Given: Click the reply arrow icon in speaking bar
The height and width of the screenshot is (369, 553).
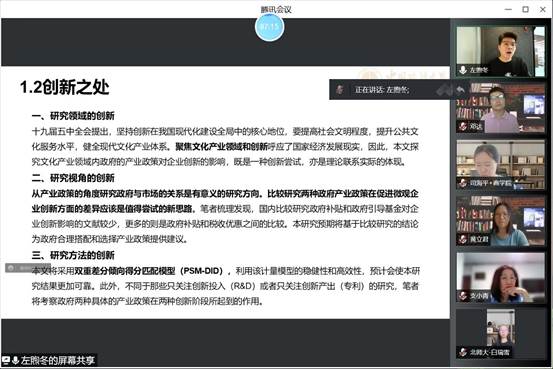Looking at the screenshot, I should point(460,90).
